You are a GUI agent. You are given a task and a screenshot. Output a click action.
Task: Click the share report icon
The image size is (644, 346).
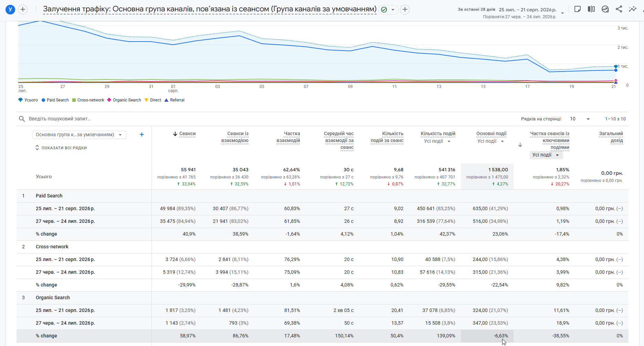point(619,9)
